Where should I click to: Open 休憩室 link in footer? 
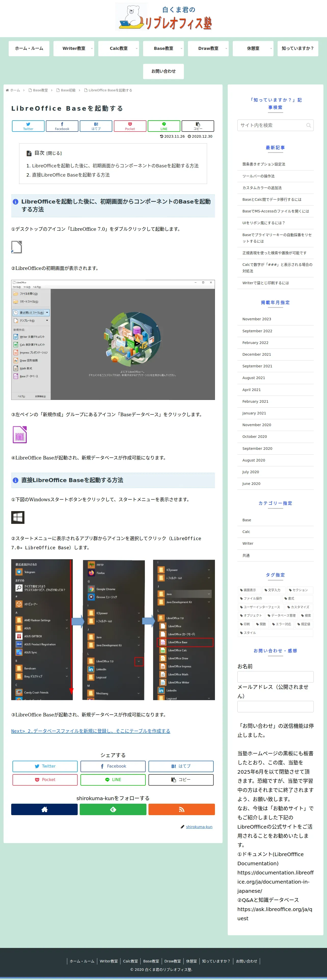click(x=192, y=961)
